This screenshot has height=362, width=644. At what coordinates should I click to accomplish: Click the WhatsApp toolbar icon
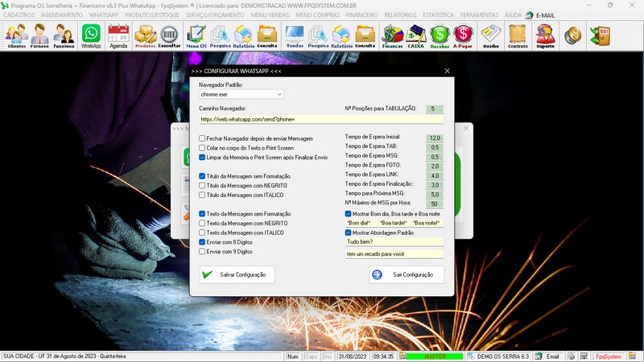(93, 36)
